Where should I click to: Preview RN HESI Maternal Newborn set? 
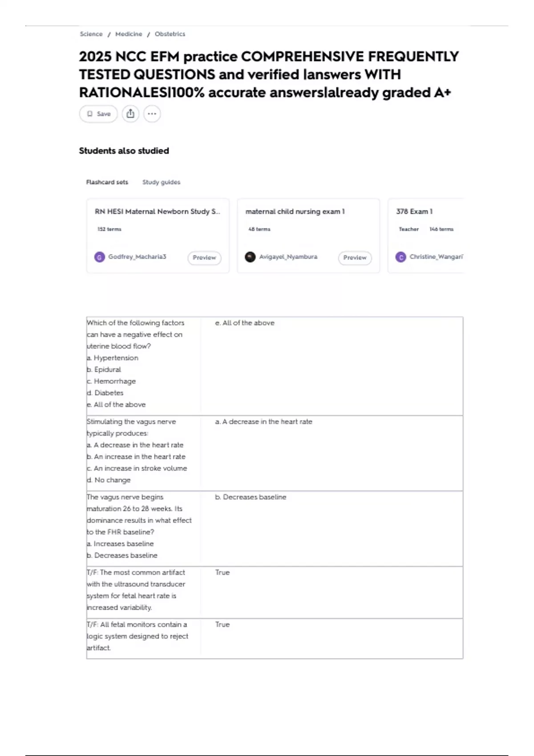pyautogui.click(x=204, y=257)
